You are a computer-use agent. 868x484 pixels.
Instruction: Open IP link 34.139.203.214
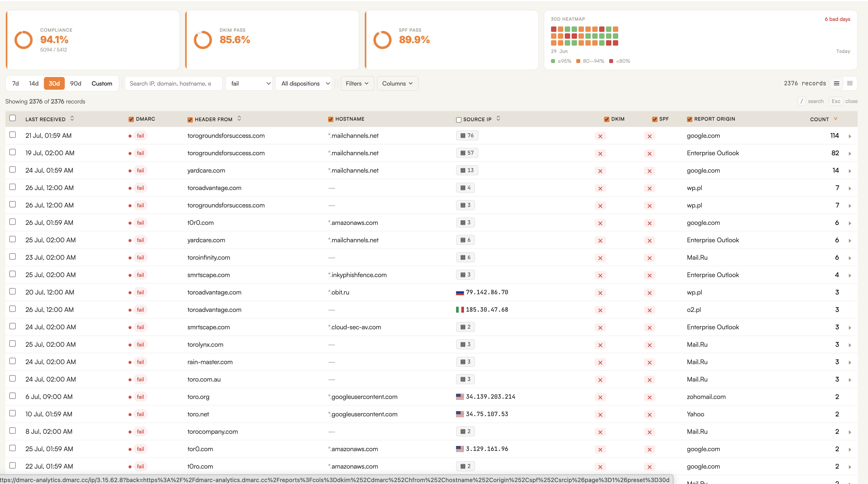(x=491, y=397)
